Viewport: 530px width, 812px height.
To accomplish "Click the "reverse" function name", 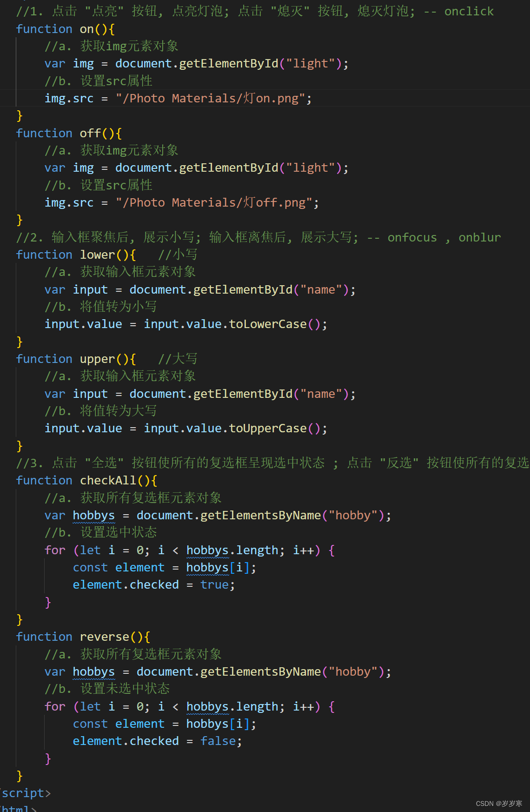I will pos(105,637).
